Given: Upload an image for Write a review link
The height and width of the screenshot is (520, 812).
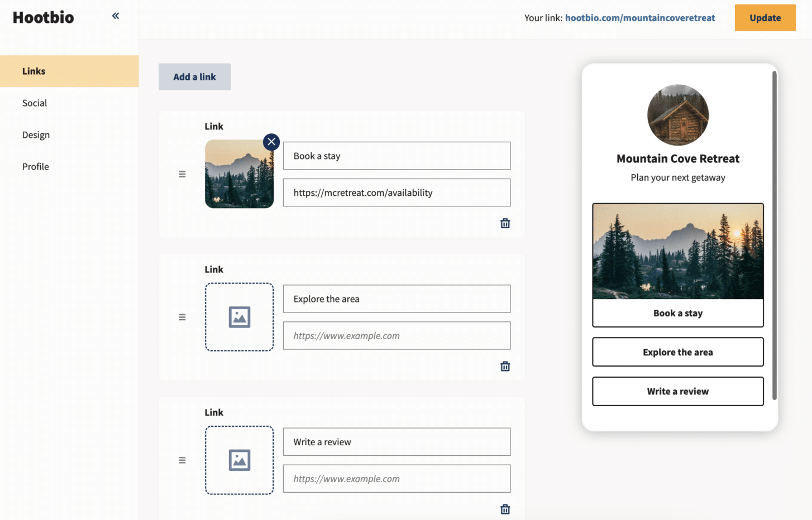Looking at the screenshot, I should point(239,460).
